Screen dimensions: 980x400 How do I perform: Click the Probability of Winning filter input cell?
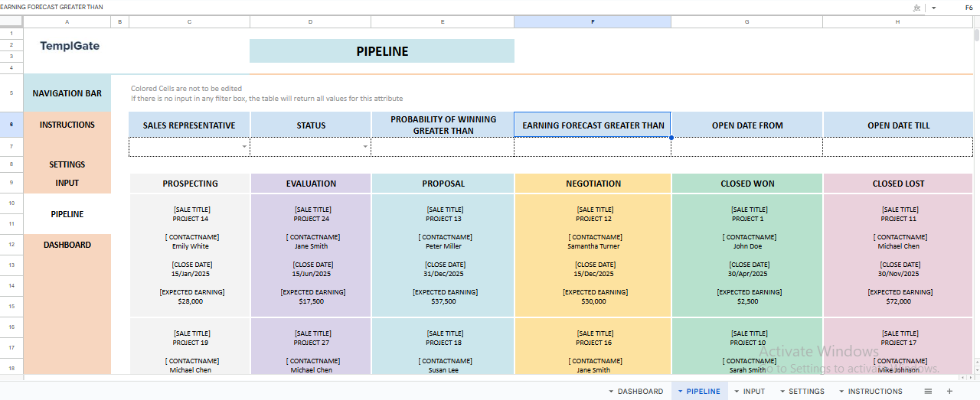(x=443, y=147)
